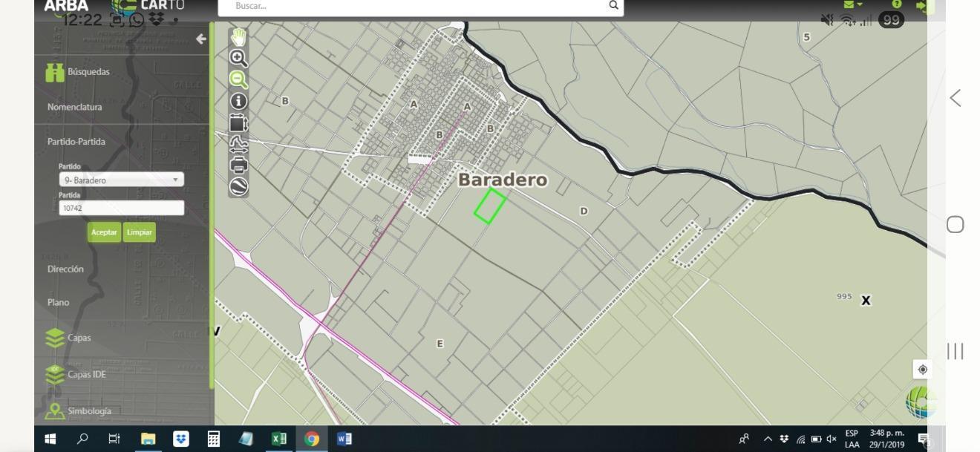Click the striped globe basemap icon
Viewport: 980px width, 452px height.
pos(238,186)
